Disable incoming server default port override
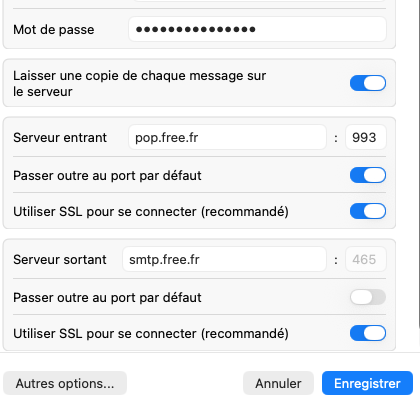The width and height of the screenshot is (420, 408). coord(368,175)
